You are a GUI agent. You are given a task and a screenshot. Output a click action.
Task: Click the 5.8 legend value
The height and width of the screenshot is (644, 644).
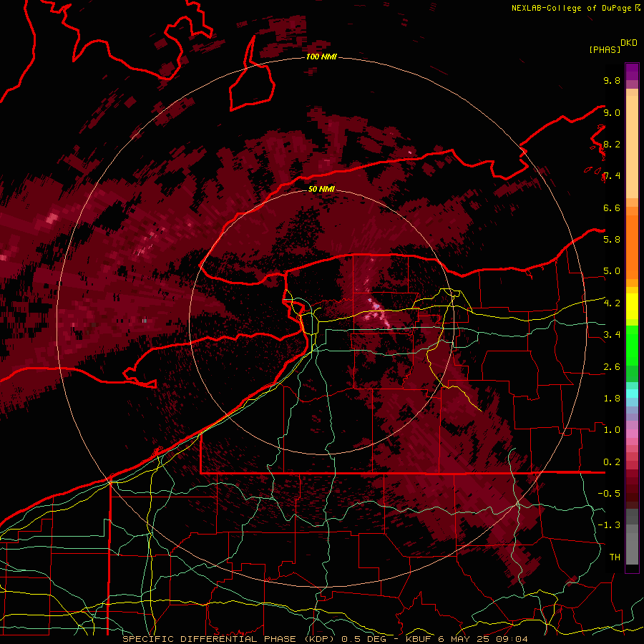point(612,239)
